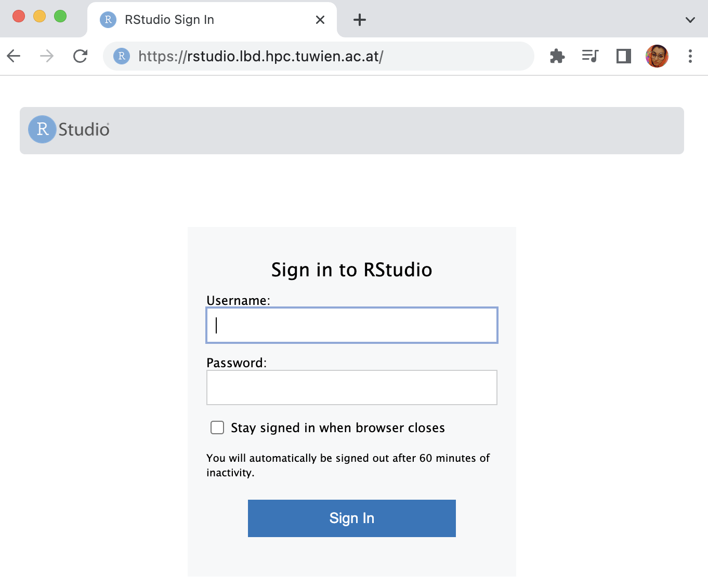Reload the RStudio sign-in page
Screen dimensions: 708x588
[80, 56]
